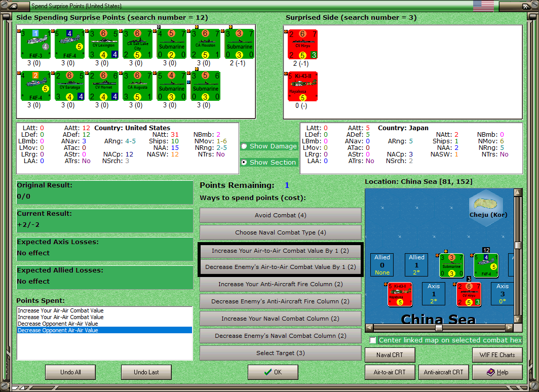Select the F4F-3 fighter unit counter
Viewport: 539px width, 392px height.
[35, 44]
